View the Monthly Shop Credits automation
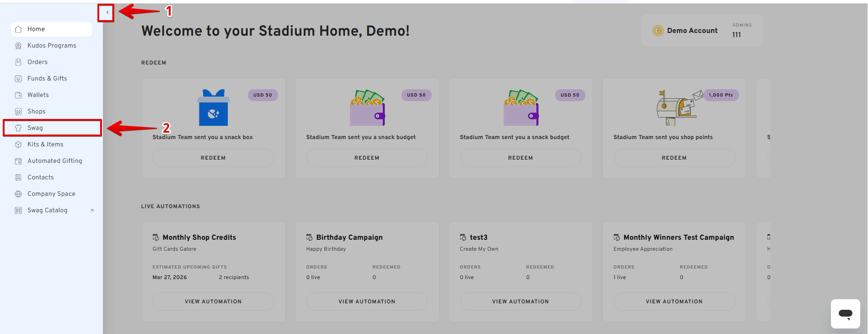The width and height of the screenshot is (868, 334). (x=213, y=302)
